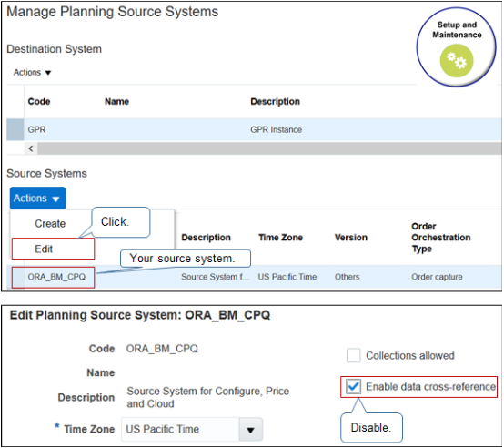This screenshot has height=448, width=504.
Task: Expand the Time Zone dropdown arrow
Action: 251,430
